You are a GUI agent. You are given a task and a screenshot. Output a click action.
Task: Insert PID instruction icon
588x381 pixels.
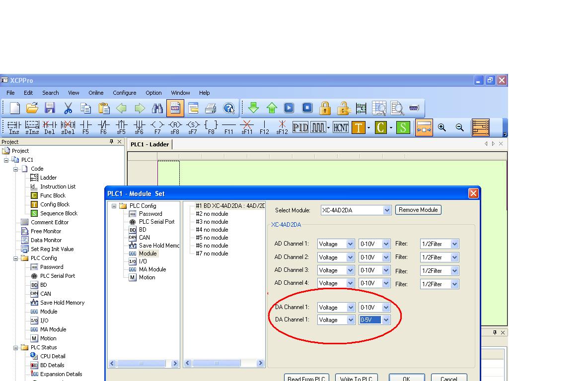(300, 127)
